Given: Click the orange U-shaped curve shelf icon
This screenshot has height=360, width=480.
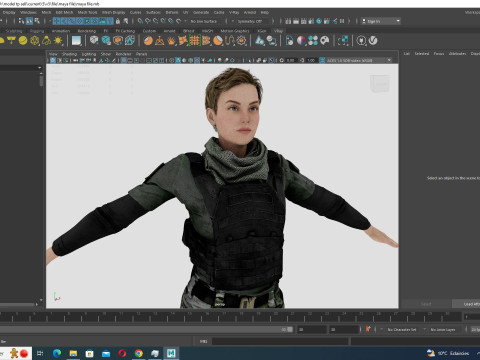Looking at the screenshot, I should (x=229, y=41).
